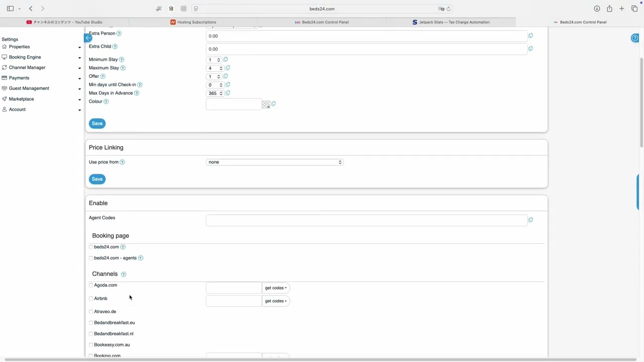644x362 pixels.
Task: Open Agoda.com get codes dropdown
Action: [276, 288]
